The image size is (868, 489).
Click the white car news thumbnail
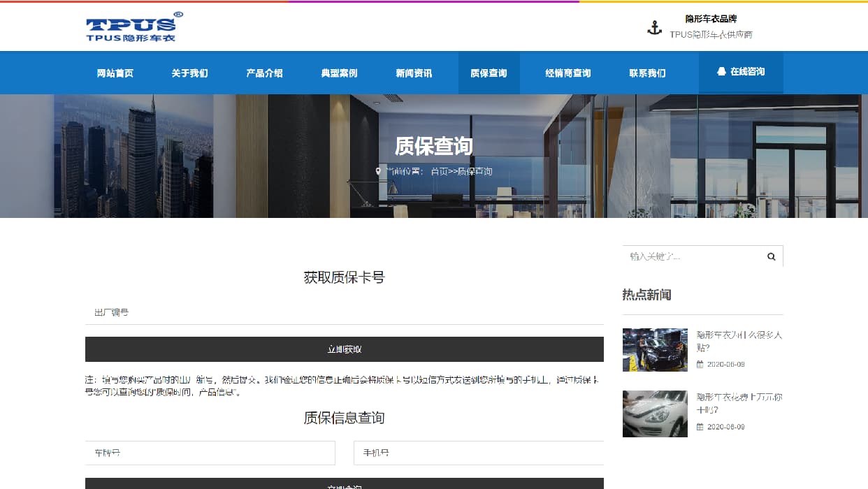tap(655, 414)
